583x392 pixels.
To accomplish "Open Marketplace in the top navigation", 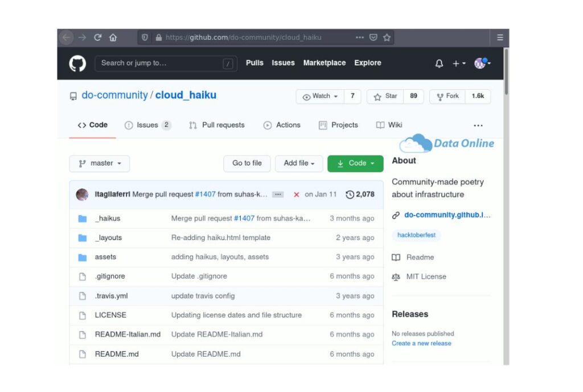I will (325, 63).
